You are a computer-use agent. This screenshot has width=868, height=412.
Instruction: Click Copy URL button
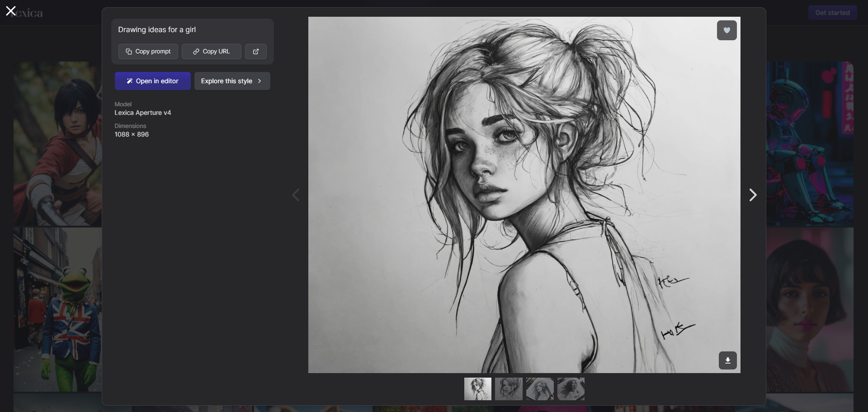click(x=212, y=52)
